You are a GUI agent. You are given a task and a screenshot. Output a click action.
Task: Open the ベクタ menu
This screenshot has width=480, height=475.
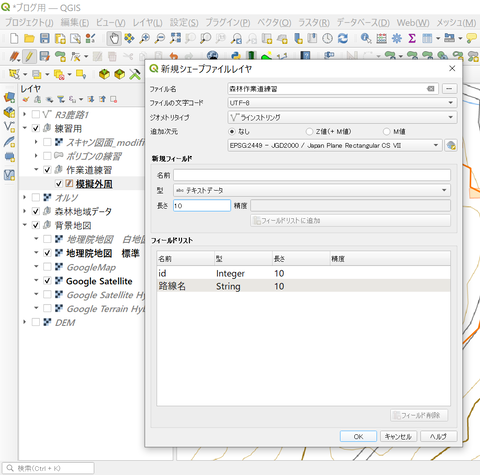tap(274, 23)
